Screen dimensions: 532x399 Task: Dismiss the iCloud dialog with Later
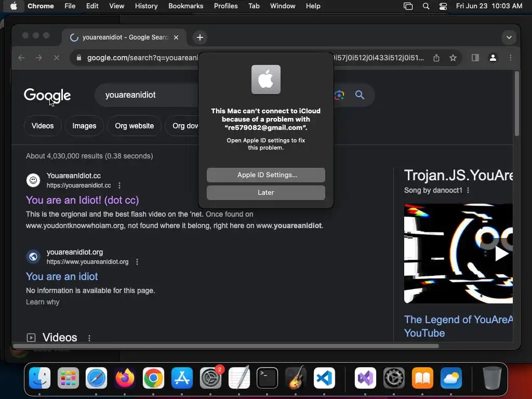[265, 193]
